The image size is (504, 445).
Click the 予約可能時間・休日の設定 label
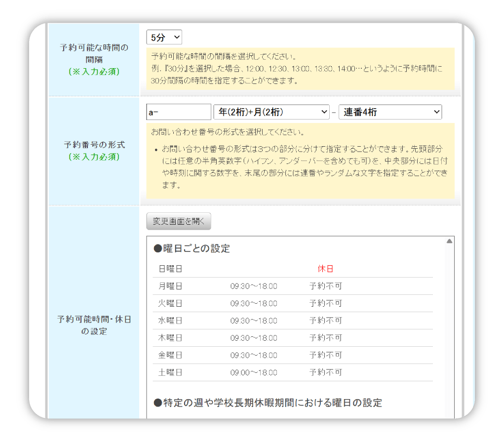pos(94,325)
